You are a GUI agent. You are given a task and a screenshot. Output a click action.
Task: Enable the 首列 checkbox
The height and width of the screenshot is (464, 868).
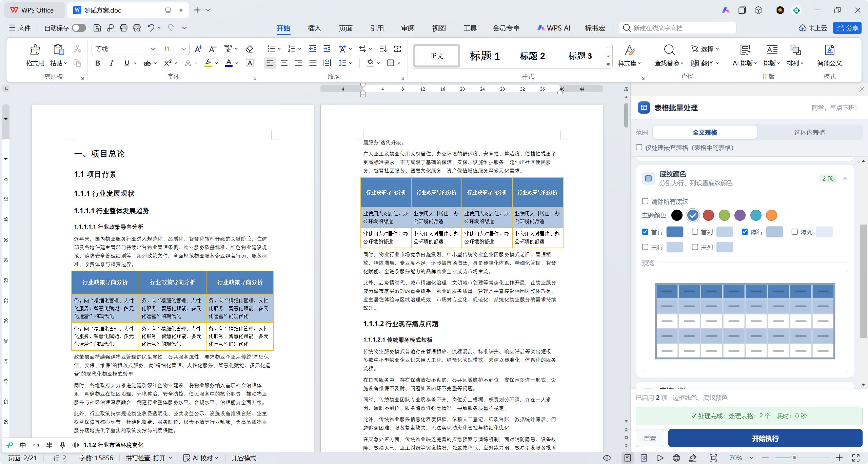(x=695, y=232)
